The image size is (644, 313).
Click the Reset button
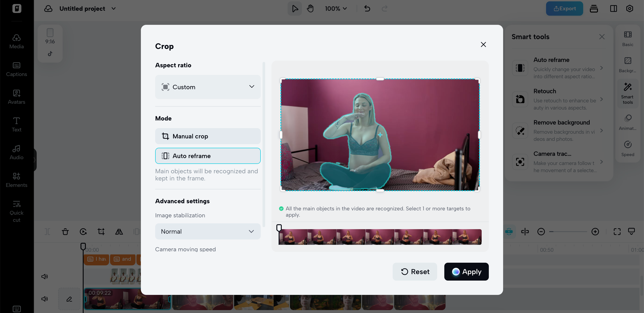pyautogui.click(x=415, y=271)
